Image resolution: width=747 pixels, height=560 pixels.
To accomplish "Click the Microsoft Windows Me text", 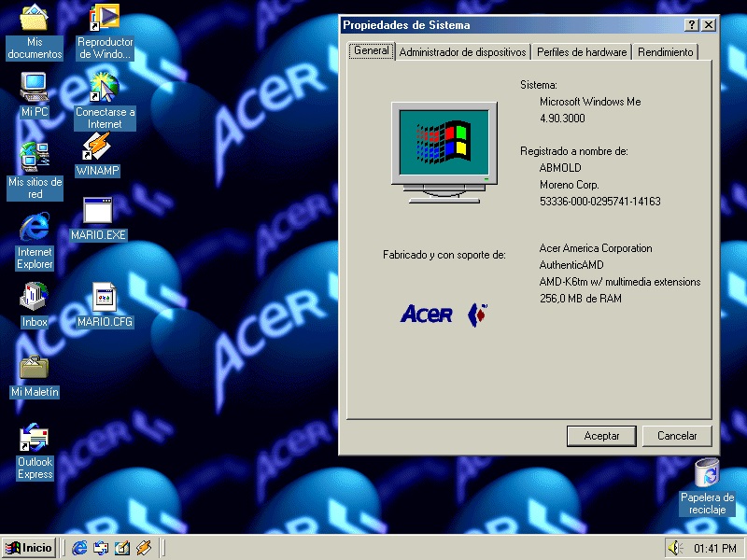I will pyautogui.click(x=590, y=102).
